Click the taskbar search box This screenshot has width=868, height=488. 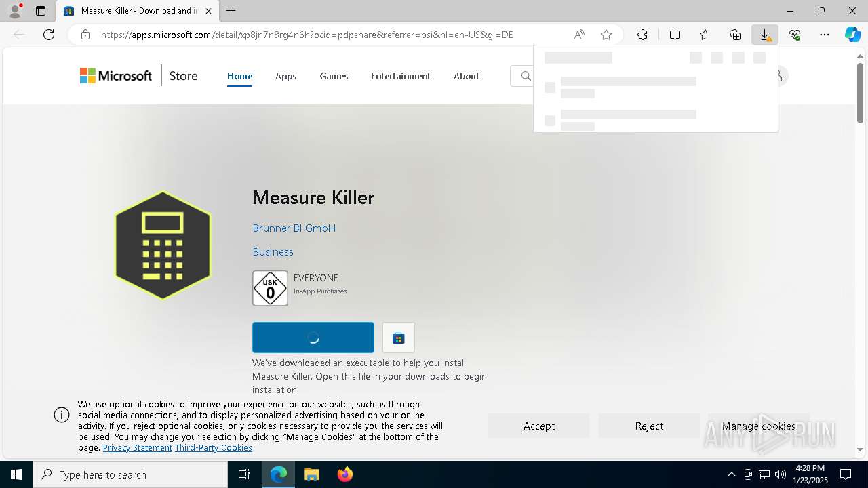[130, 474]
